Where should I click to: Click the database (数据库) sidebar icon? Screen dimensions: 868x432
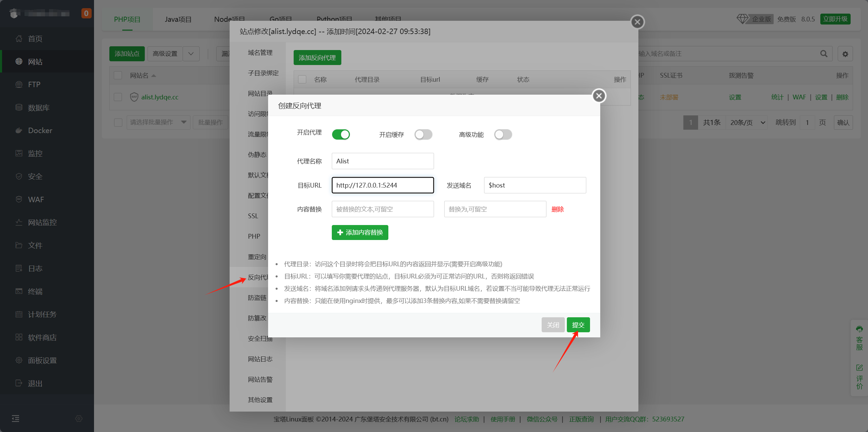pos(19,107)
